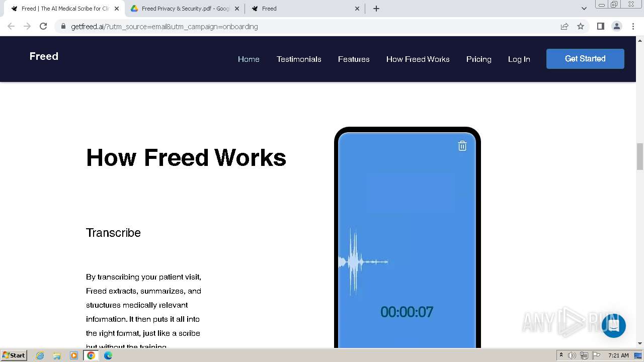
Task: Click the audio waveform on phone mockup
Action: coord(363,262)
